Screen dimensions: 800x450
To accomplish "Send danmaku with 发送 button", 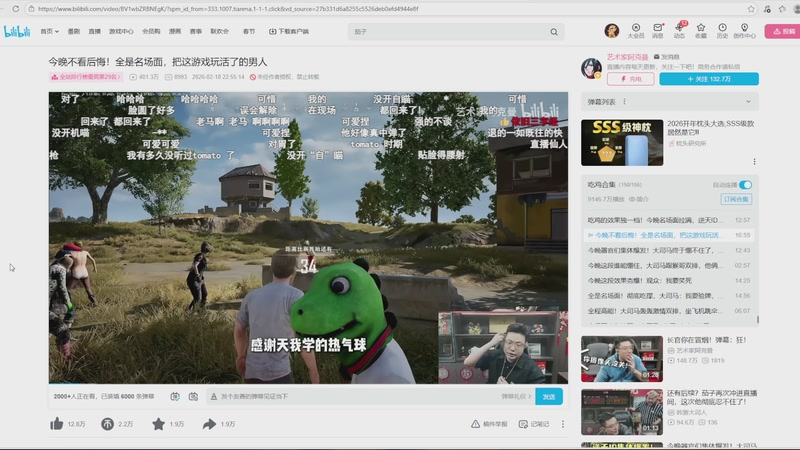I will click(x=549, y=396).
